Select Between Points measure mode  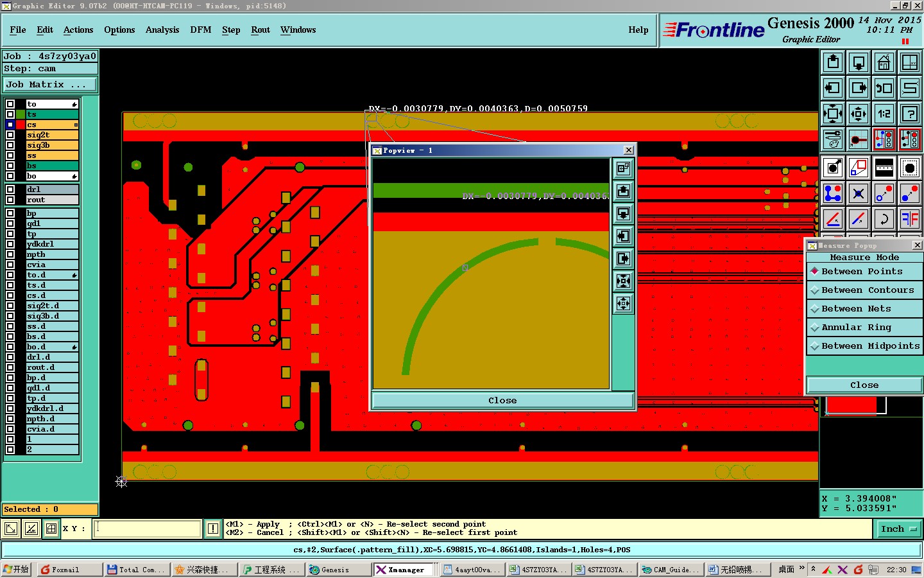864,272
